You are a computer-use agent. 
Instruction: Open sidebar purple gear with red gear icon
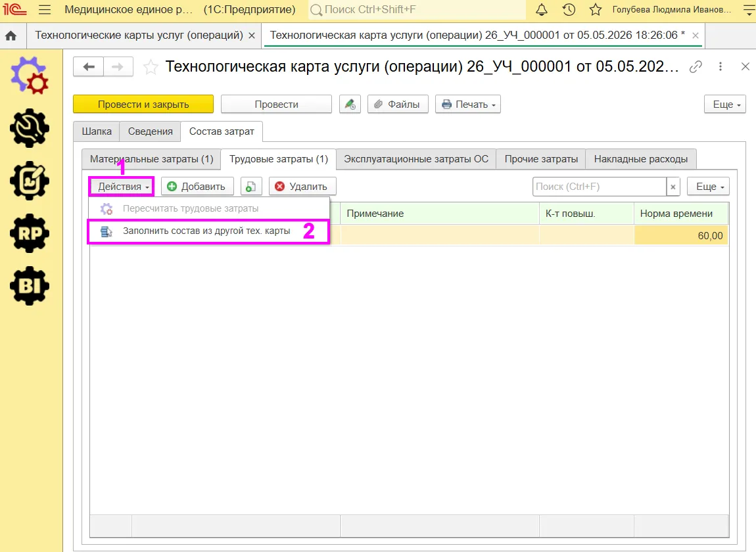point(30,75)
